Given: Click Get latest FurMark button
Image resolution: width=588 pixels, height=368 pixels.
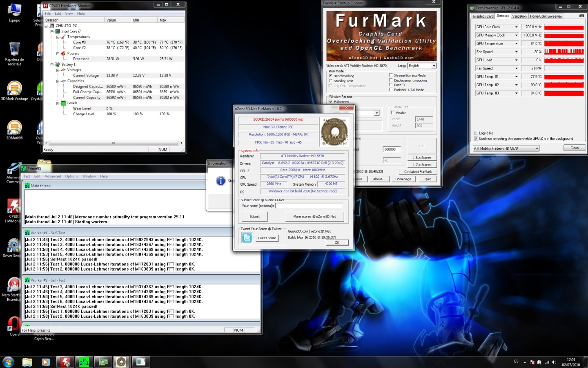Looking at the screenshot, I should [x=418, y=172].
